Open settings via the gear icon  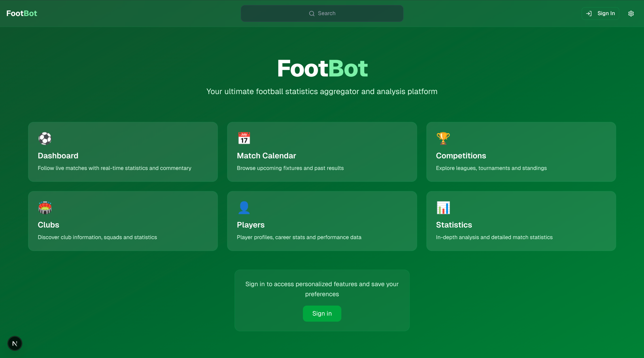(x=631, y=13)
